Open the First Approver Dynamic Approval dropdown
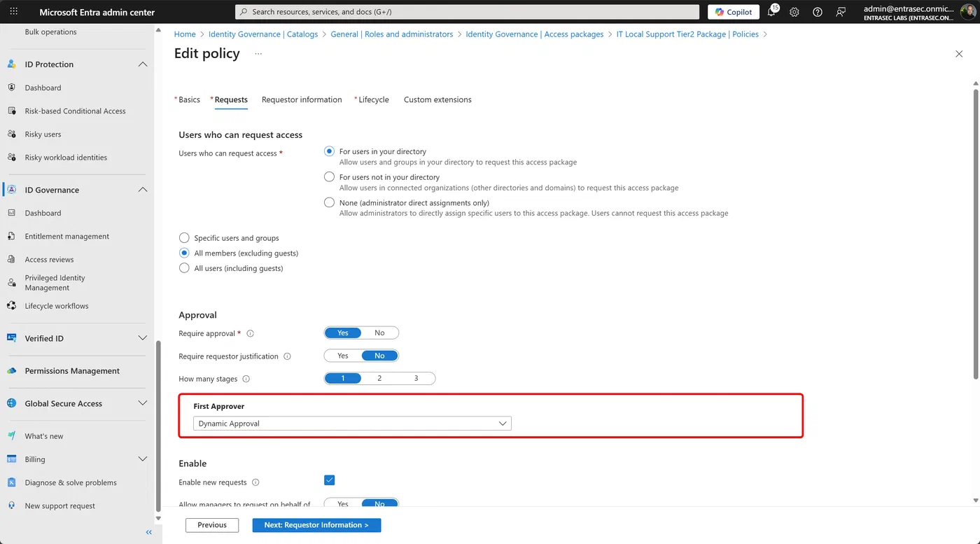Viewport: 980px width, 544px height. coord(352,424)
